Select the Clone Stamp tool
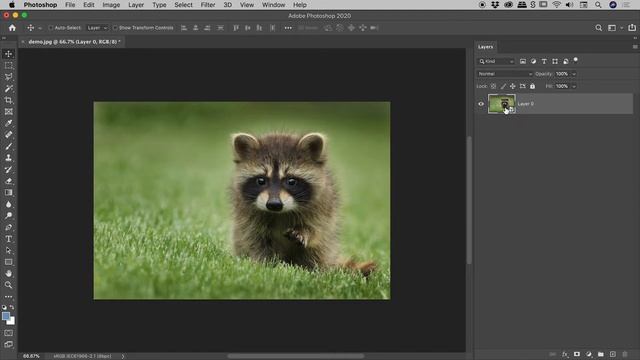This screenshot has width=640, height=360. coord(9,158)
